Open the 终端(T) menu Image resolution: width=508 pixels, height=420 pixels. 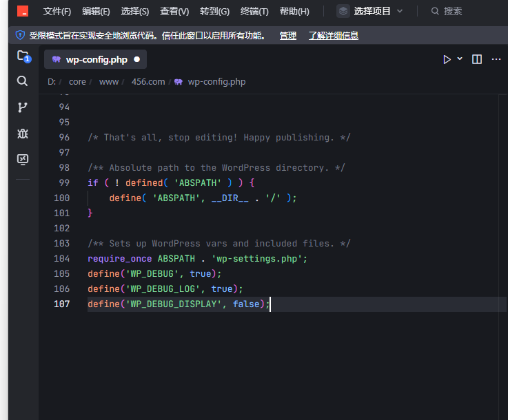click(254, 11)
